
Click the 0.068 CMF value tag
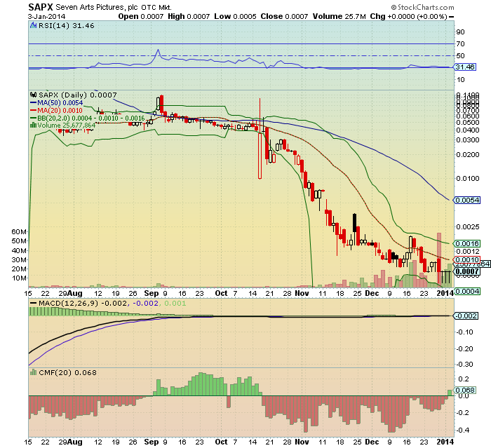tap(465, 390)
